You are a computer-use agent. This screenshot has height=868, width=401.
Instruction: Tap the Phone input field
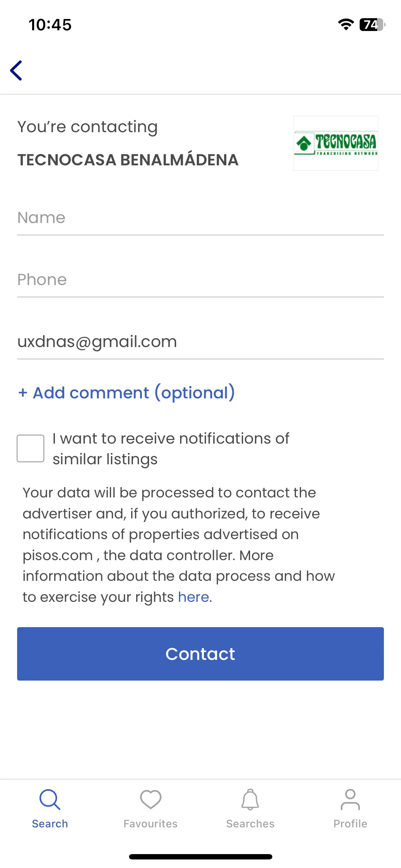pyautogui.click(x=200, y=280)
